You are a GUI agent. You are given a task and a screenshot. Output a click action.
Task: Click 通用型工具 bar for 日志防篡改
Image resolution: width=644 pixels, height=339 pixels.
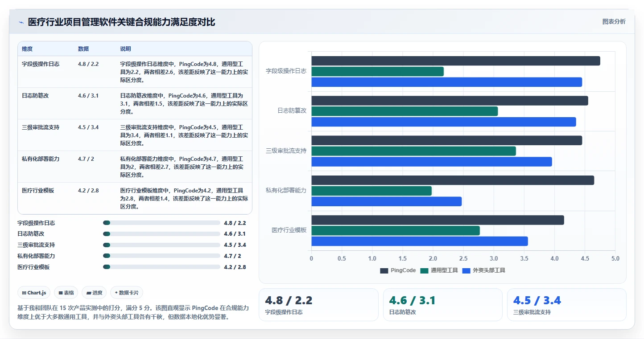405,111
